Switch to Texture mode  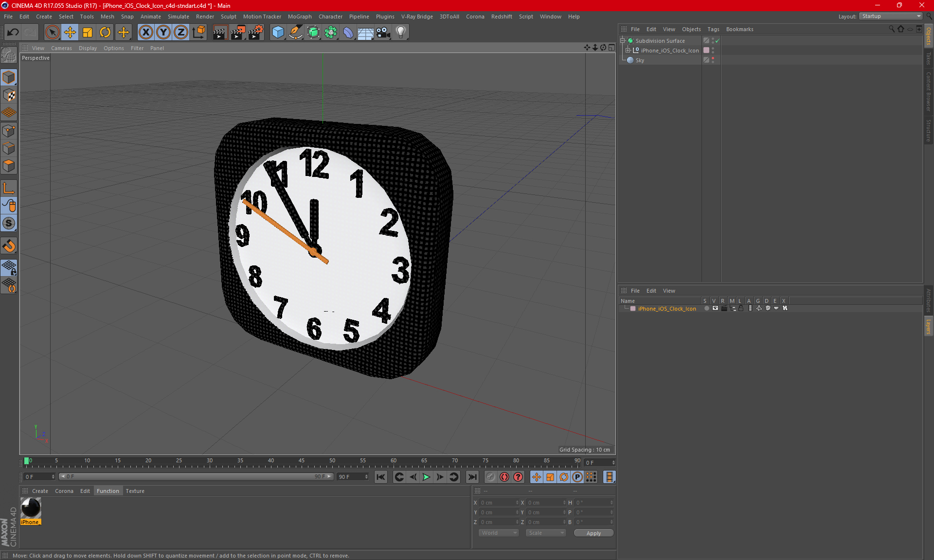[x=9, y=95]
